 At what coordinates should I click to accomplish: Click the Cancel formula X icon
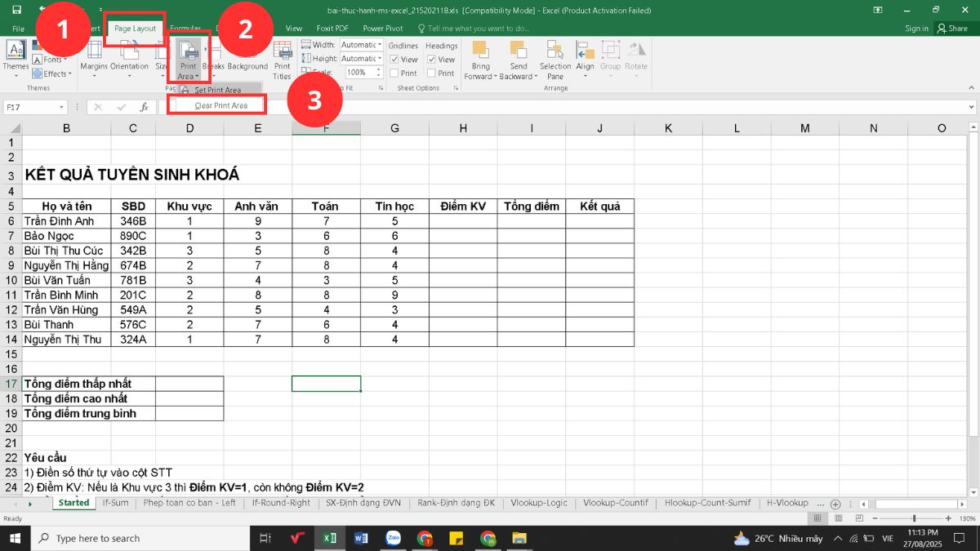(x=98, y=107)
